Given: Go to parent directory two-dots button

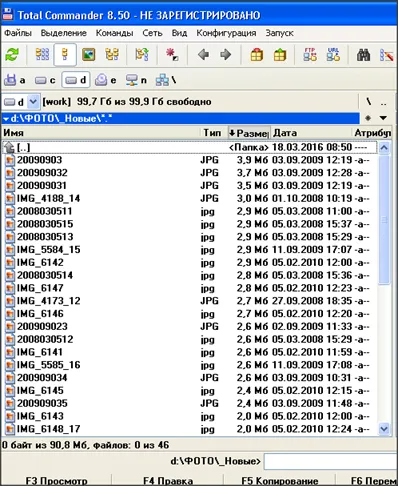Looking at the screenshot, I should tap(384, 102).
